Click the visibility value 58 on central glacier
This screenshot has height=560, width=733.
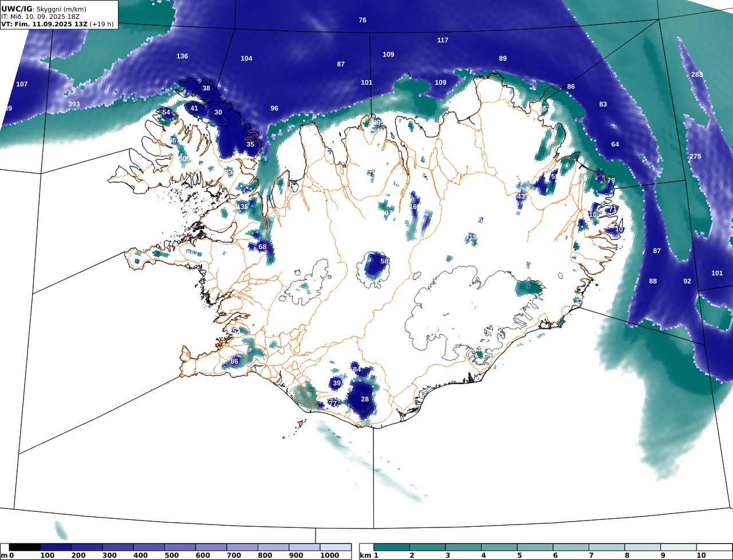[x=385, y=261]
